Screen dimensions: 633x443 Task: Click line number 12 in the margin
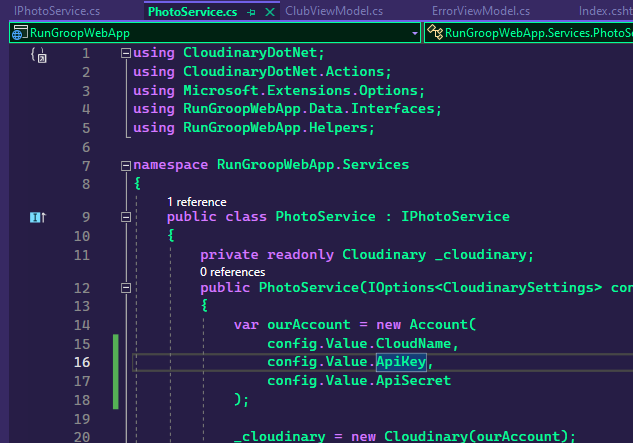(x=82, y=288)
